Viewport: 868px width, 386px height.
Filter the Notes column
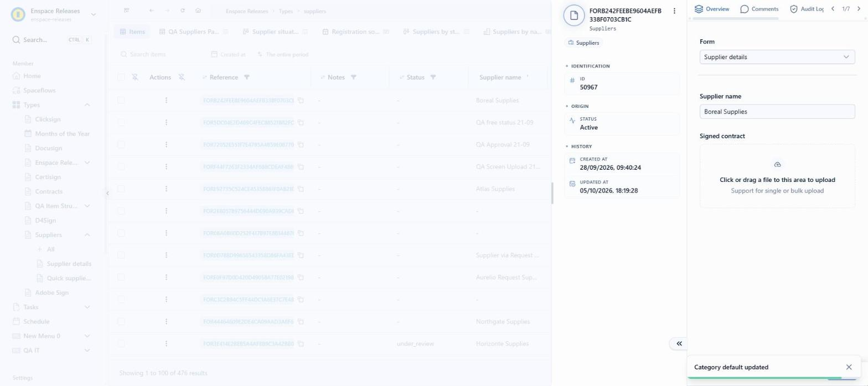point(353,77)
